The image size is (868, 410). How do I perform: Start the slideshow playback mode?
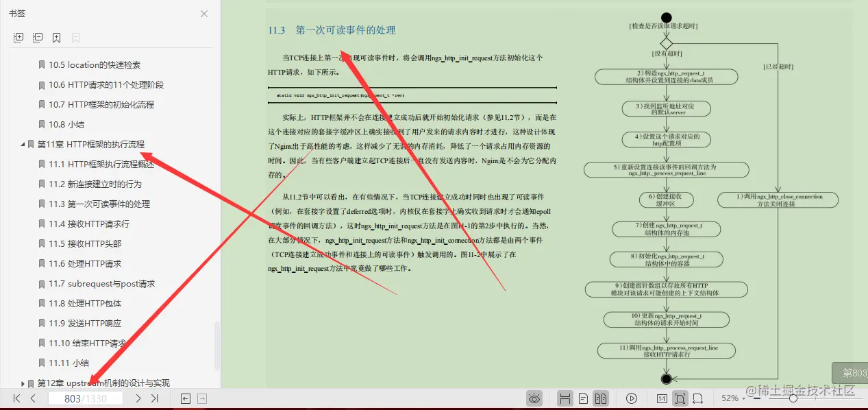click(x=631, y=398)
